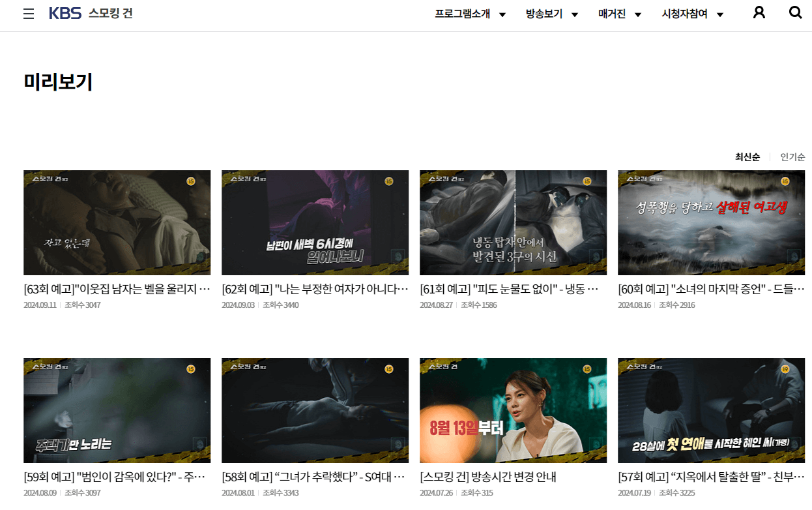The height and width of the screenshot is (510, 812).
Task: Expand the 방송보기 dropdown
Action: click(x=545, y=14)
